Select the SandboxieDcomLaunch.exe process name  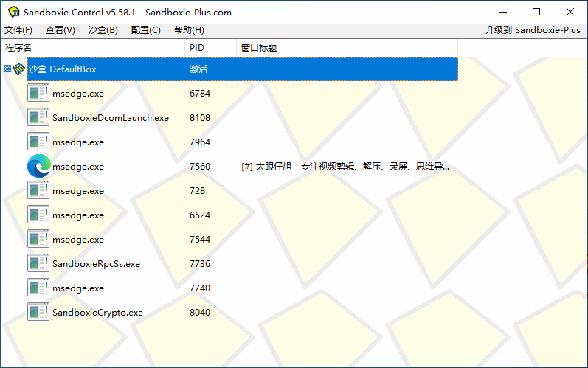point(111,118)
